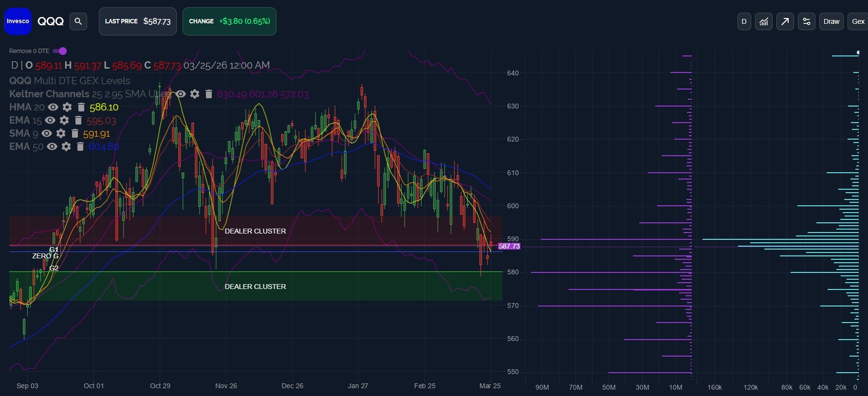Click the G1 level label
868x396 pixels.
54,250
